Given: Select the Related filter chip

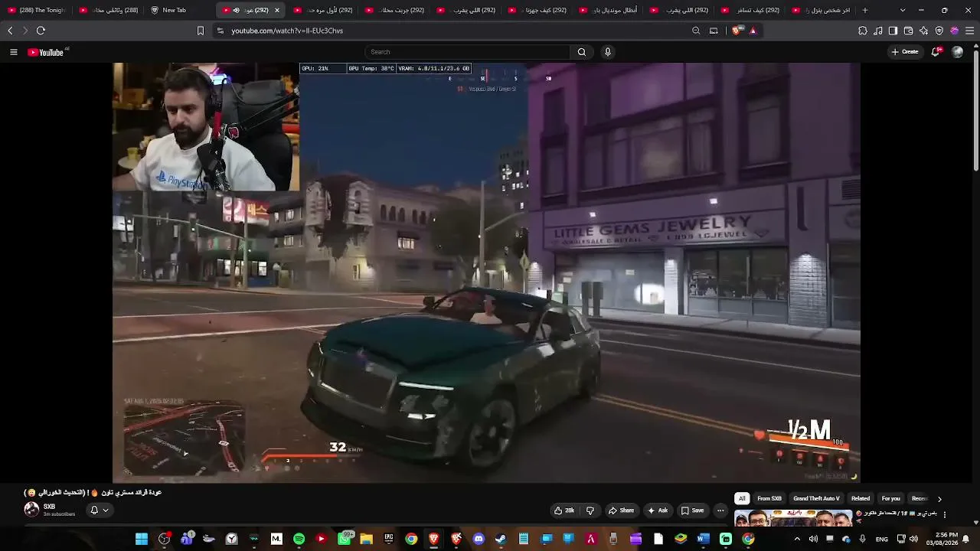Looking at the screenshot, I should pyautogui.click(x=861, y=499).
